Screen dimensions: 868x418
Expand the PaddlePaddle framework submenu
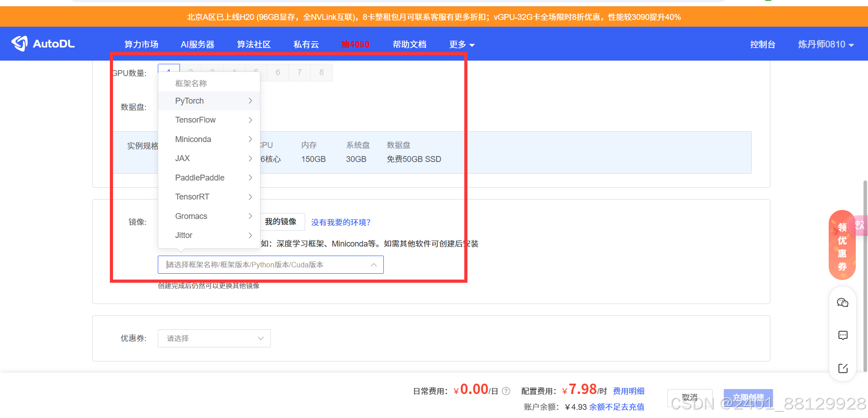209,178
